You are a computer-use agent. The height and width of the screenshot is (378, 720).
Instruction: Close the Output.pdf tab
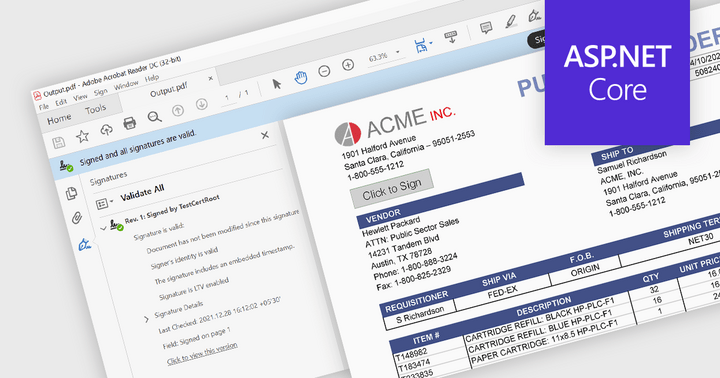coord(210,79)
